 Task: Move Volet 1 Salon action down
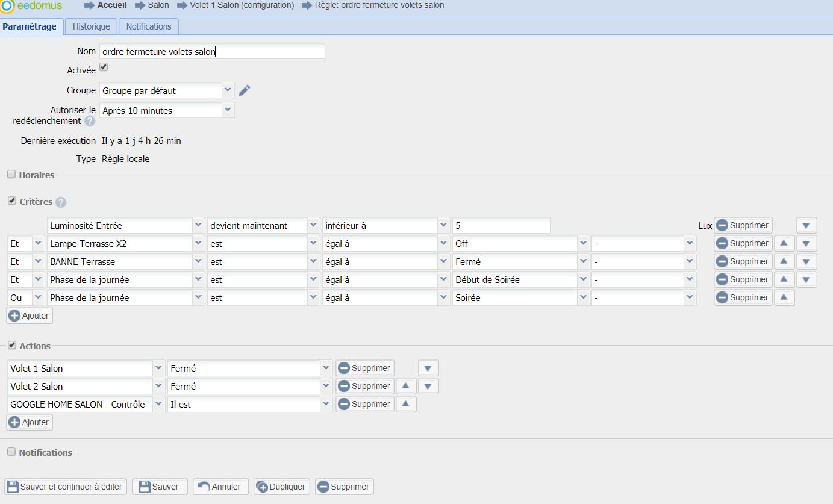coord(428,368)
